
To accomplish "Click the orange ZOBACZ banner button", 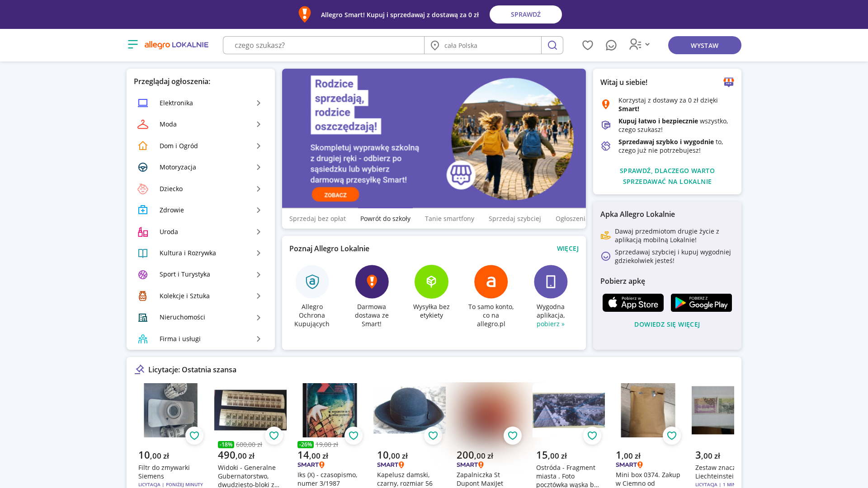I will 335,195.
